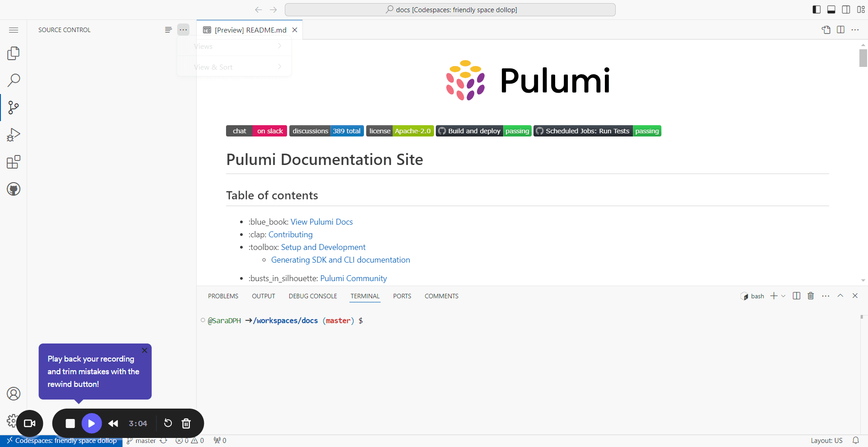Open the GitHub view in activity bar
The height and width of the screenshot is (447, 868).
point(14,189)
